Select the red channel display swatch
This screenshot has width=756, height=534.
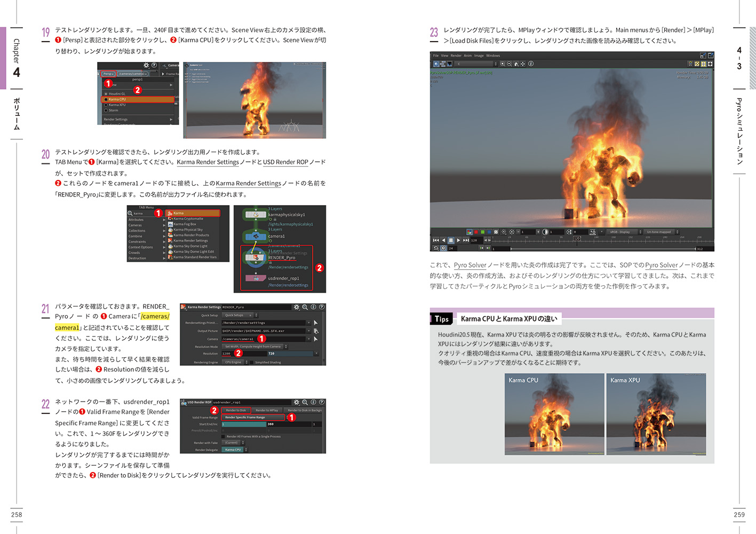pyautogui.click(x=476, y=232)
